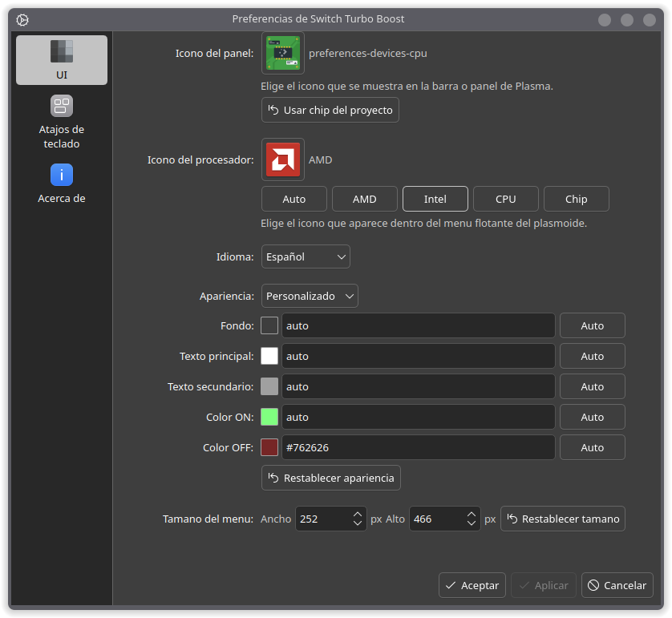Click the Aplicar button
This screenshot has width=672, height=618.
(544, 585)
